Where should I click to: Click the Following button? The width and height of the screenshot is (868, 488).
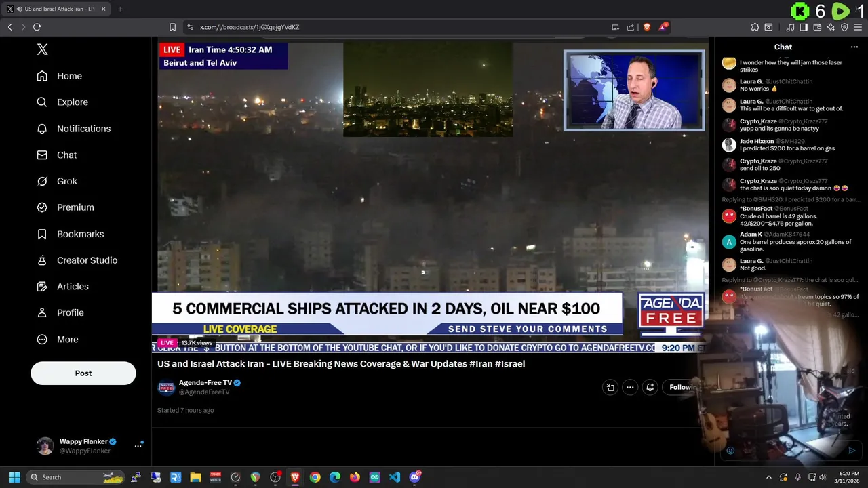click(682, 387)
